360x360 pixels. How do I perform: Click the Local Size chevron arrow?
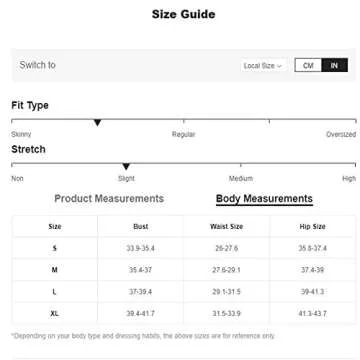pyautogui.click(x=280, y=66)
